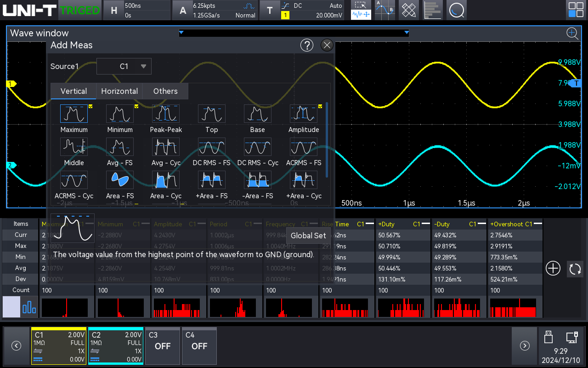This screenshot has height=368, width=588.
Task: Toggle the C2 channel panel
Action: click(116, 347)
